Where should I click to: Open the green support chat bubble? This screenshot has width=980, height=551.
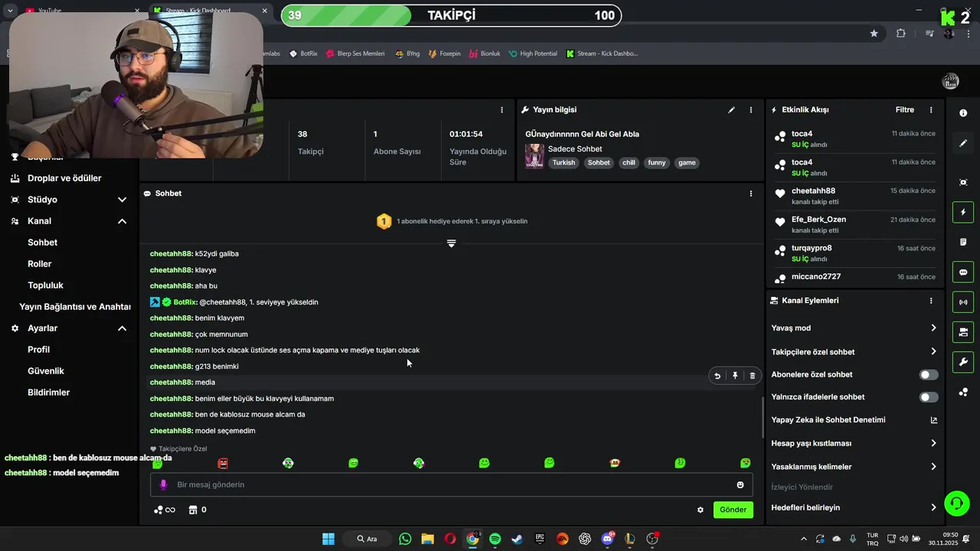point(956,503)
